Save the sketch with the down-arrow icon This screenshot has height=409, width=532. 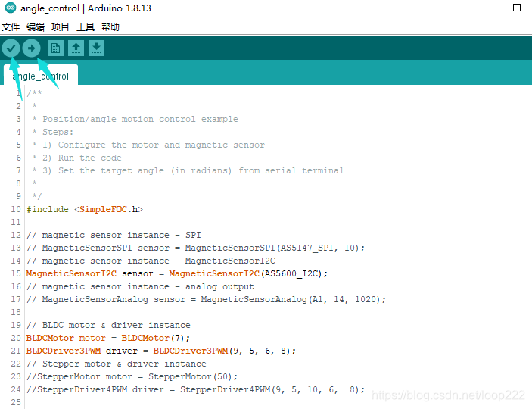click(96, 48)
